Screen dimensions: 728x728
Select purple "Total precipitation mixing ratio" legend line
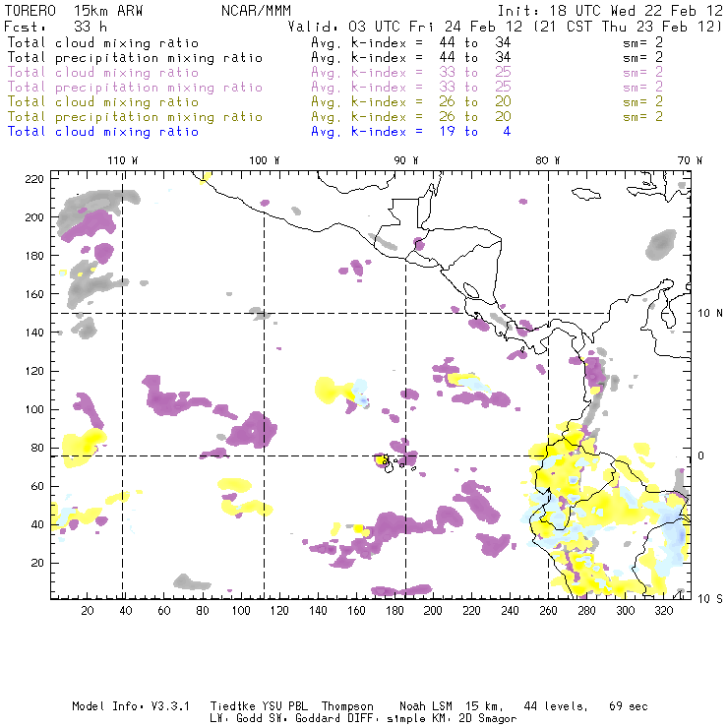point(135,88)
